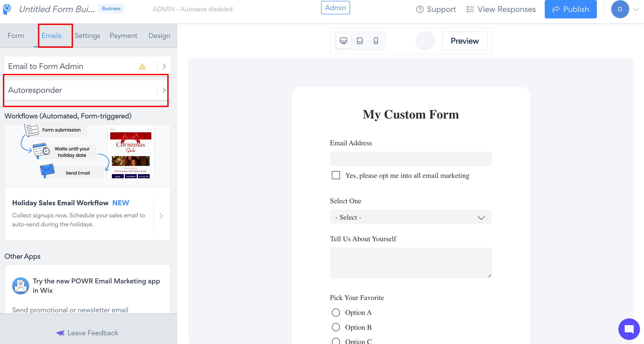Image resolution: width=644 pixels, height=344 pixels.
Task: Click the round toggle circle beside Preview
Action: coord(425,41)
